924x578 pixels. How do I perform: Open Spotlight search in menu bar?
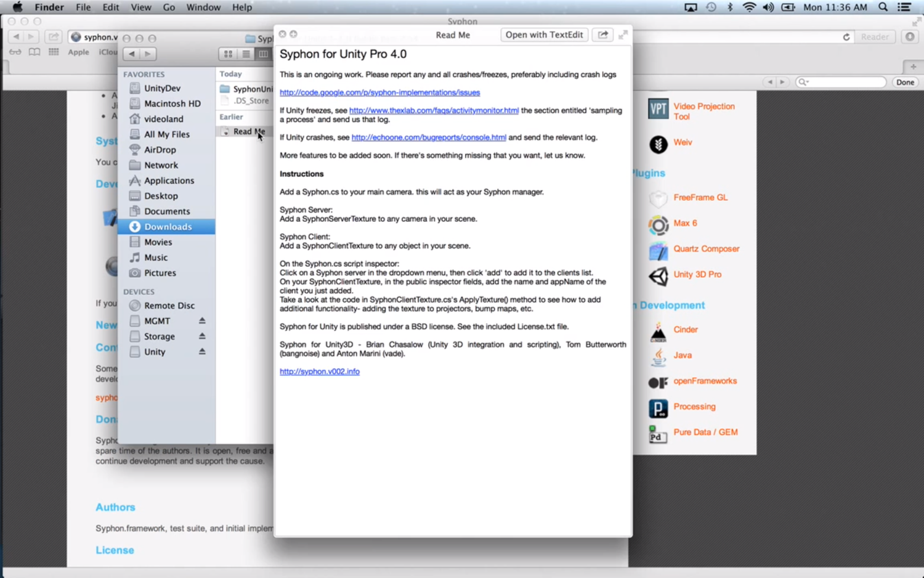coord(883,7)
